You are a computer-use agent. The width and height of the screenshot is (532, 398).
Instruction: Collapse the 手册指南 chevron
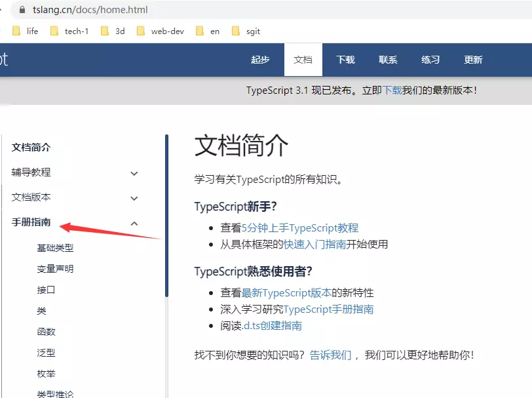134,224
